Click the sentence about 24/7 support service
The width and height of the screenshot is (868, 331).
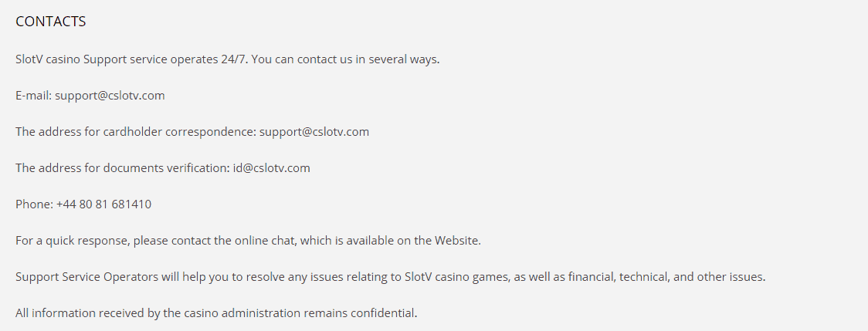(x=228, y=59)
